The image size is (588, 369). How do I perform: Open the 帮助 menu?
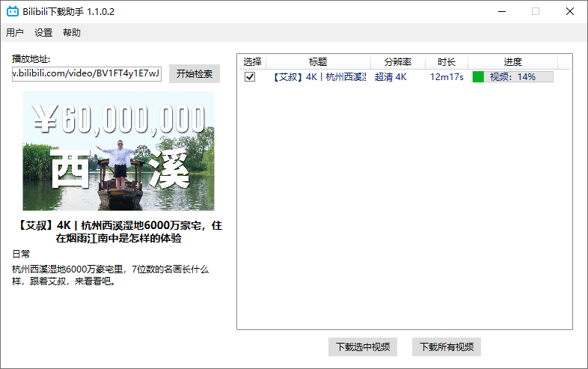72,33
